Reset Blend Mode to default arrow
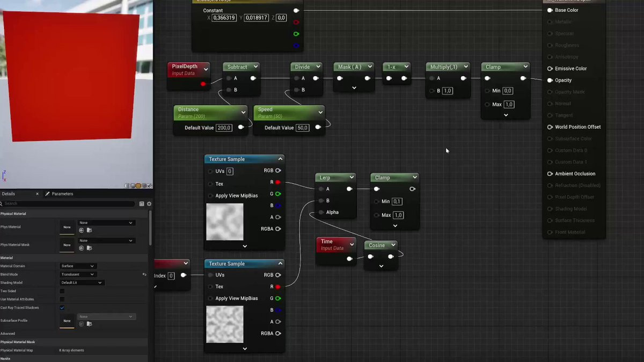644x362 pixels. click(144, 275)
